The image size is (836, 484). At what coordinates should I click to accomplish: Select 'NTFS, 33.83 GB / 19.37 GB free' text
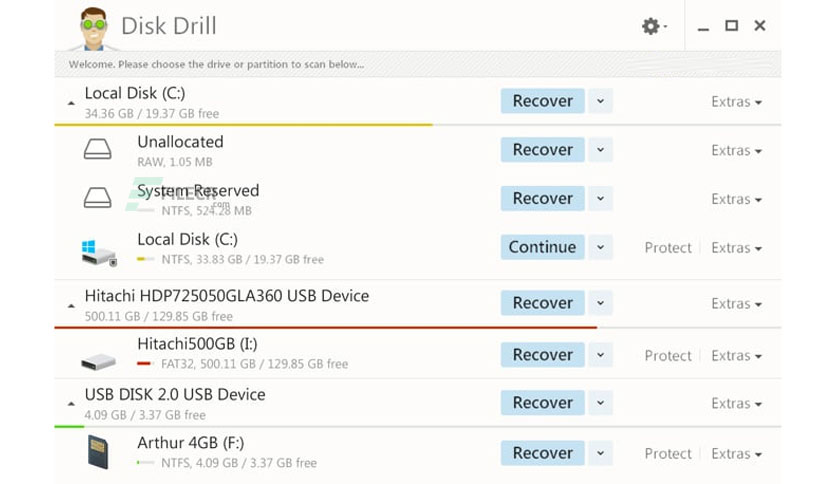[x=243, y=260]
